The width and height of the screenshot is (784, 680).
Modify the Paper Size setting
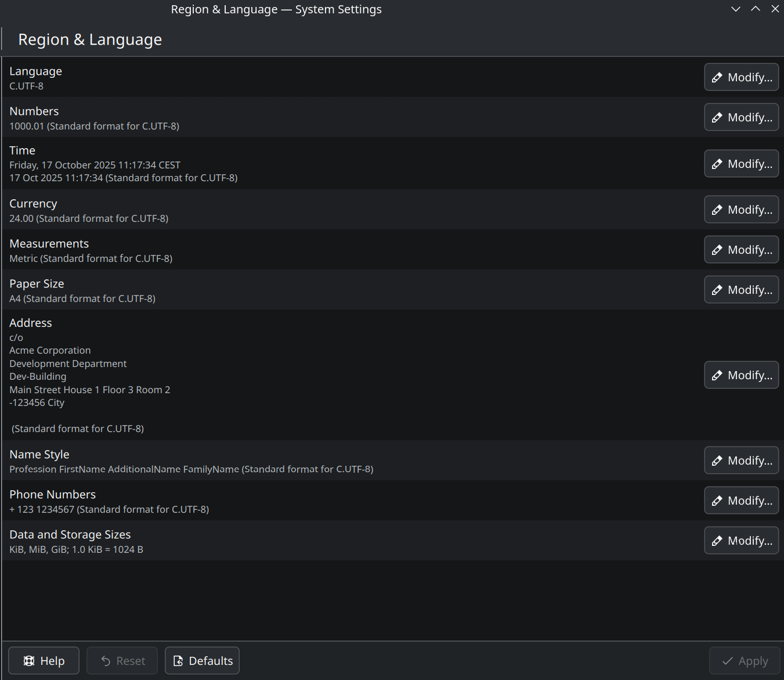click(741, 290)
